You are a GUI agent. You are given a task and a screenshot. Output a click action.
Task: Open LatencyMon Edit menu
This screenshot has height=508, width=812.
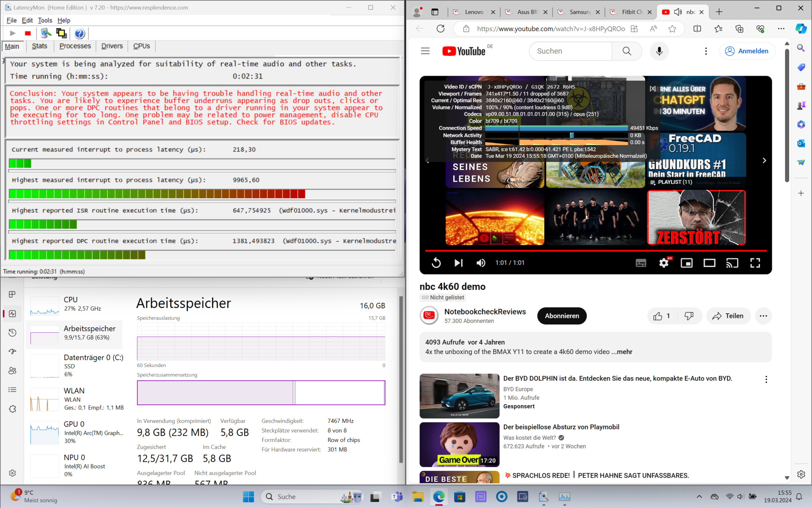27,20
